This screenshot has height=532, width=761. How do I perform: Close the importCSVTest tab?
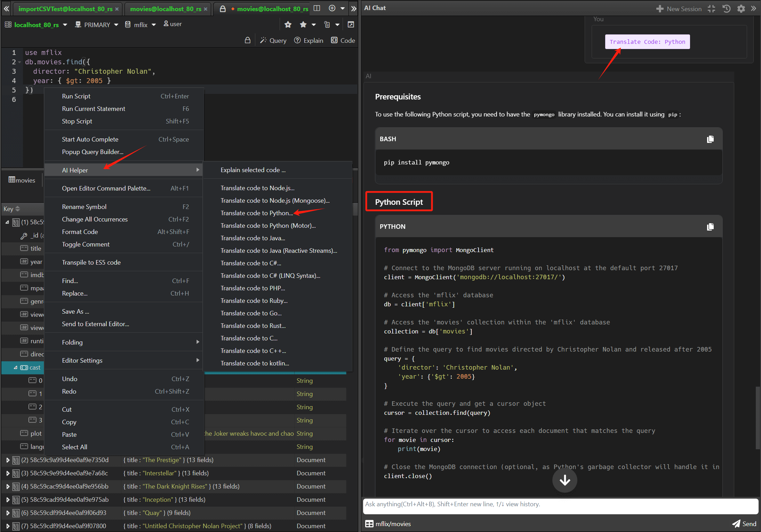(x=117, y=9)
